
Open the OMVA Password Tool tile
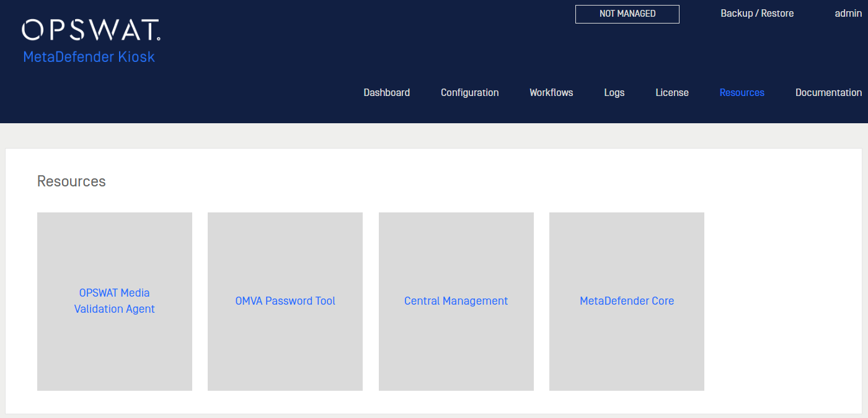coord(285,302)
